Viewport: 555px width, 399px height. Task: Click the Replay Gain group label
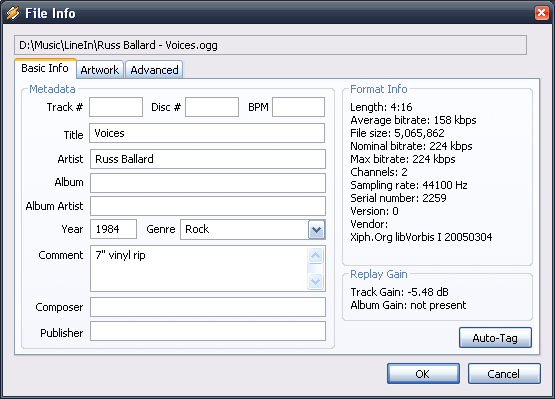[x=379, y=274]
